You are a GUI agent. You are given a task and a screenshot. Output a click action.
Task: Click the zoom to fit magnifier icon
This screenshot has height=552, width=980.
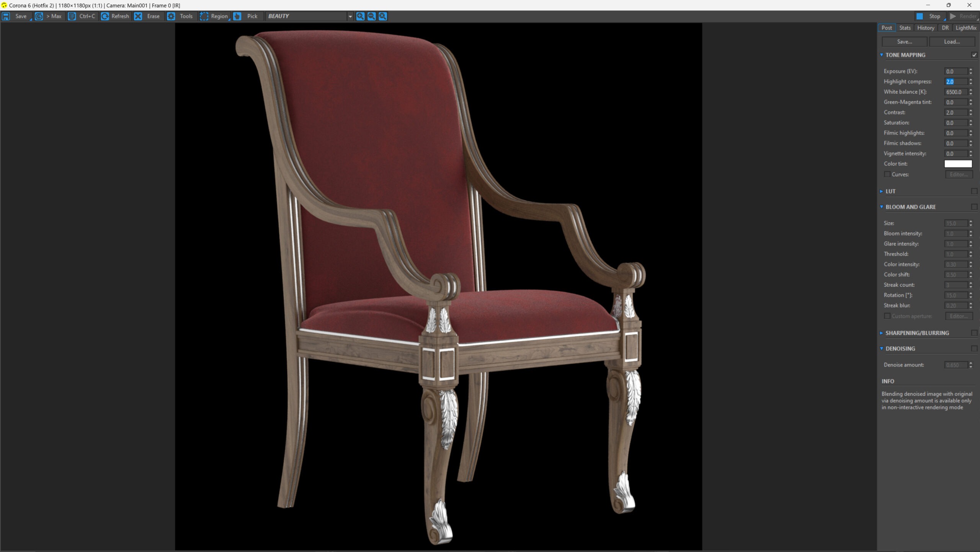(x=382, y=16)
